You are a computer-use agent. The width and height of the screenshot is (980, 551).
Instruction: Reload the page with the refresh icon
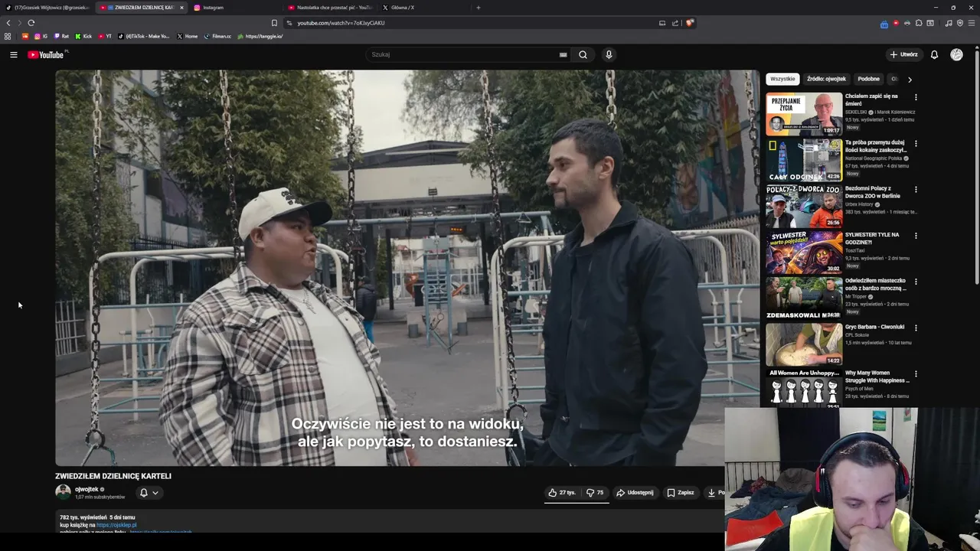point(31,23)
